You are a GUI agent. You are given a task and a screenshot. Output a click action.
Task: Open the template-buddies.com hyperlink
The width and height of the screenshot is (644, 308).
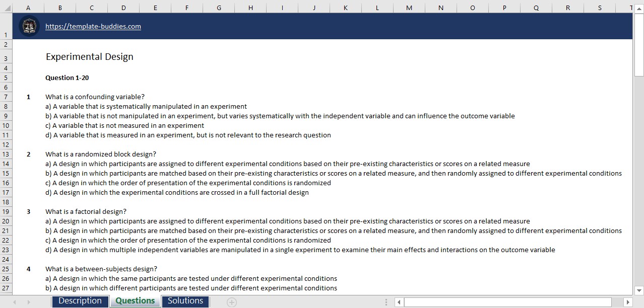(93, 27)
